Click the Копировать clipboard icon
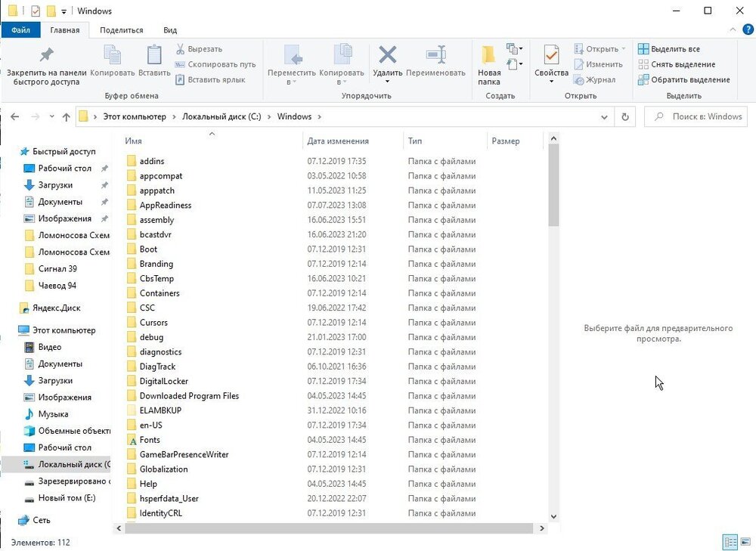 click(113, 54)
